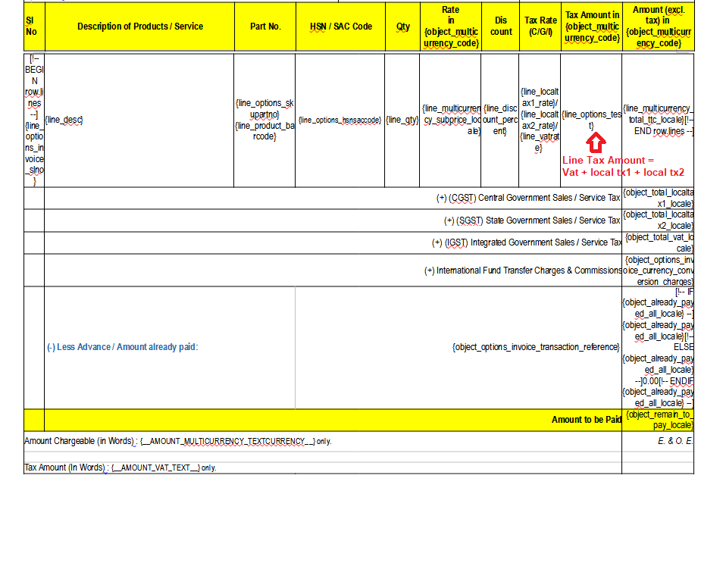Click the 'Less Advance / Amount already paid' label

[122, 347]
